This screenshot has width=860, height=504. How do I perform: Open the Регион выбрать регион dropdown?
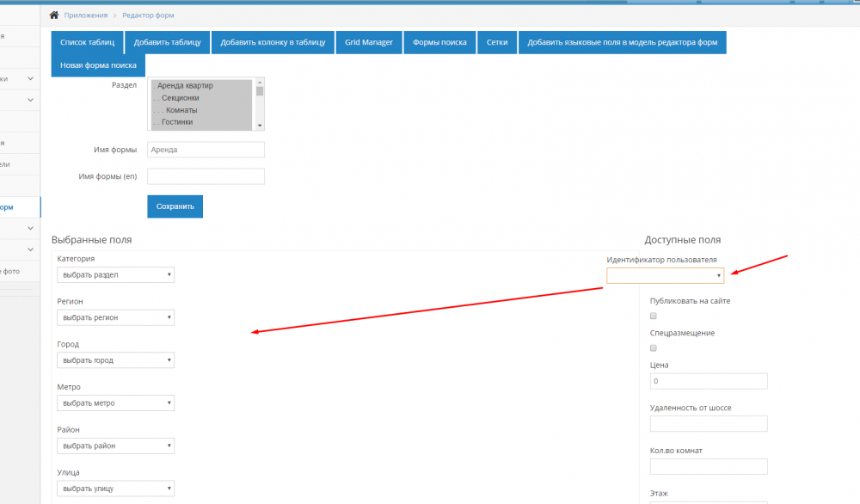tap(116, 317)
